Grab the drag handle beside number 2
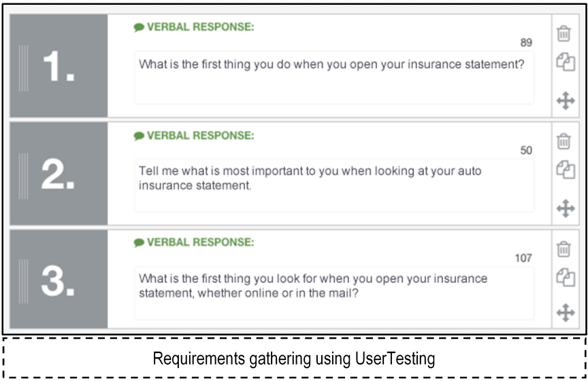This screenshot has height=381, width=588. 24,176
